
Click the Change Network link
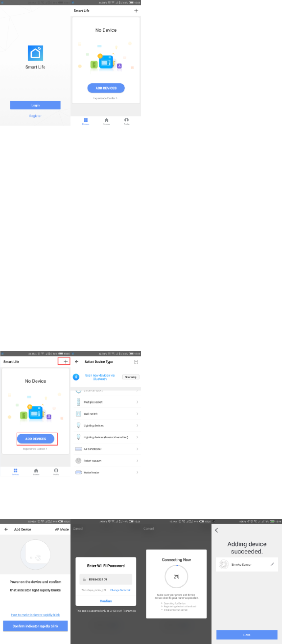coord(120,590)
